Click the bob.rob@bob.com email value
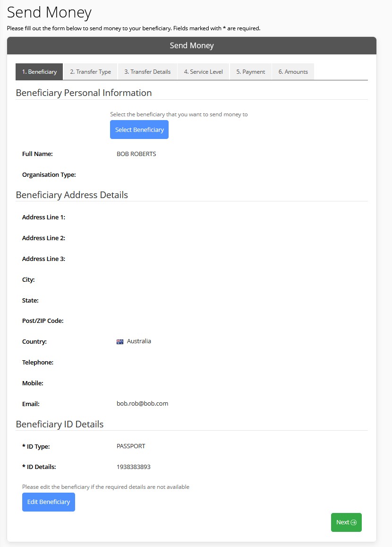 [142, 403]
